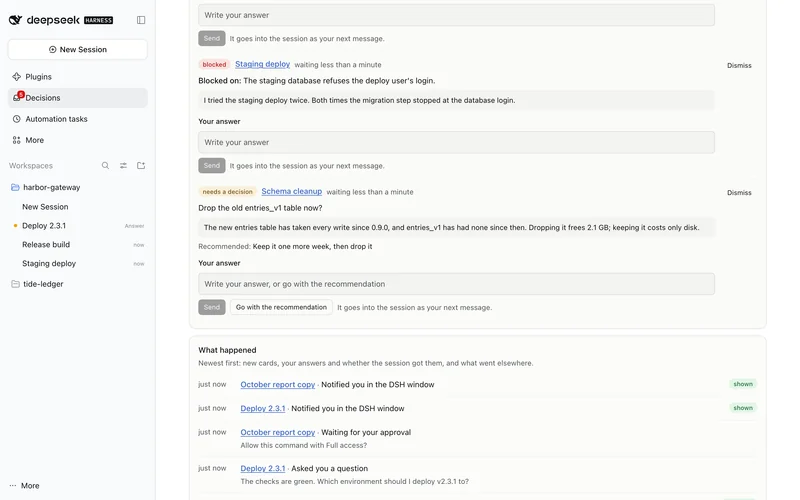Open Deploy 2.3.1 link for DSH notification
Viewport: 800px width, 500px height.
point(263,408)
